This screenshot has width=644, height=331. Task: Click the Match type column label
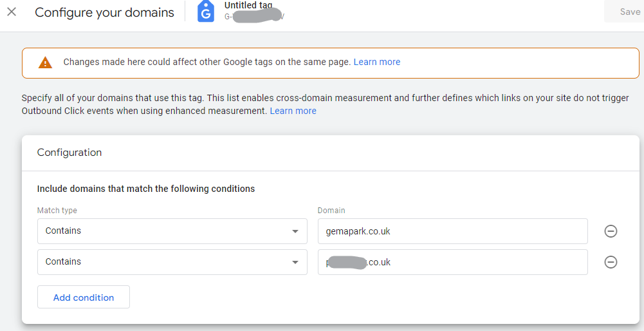pyautogui.click(x=57, y=211)
